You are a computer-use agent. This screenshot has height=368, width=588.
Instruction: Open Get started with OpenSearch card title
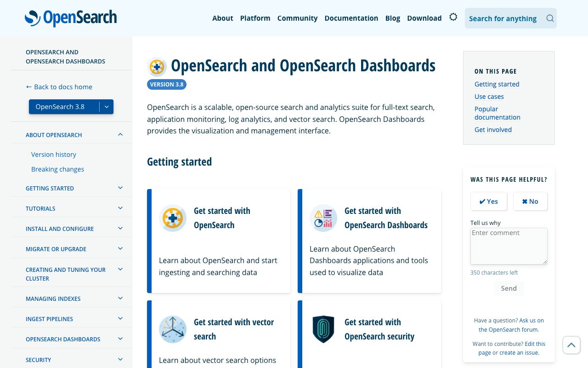tap(222, 218)
